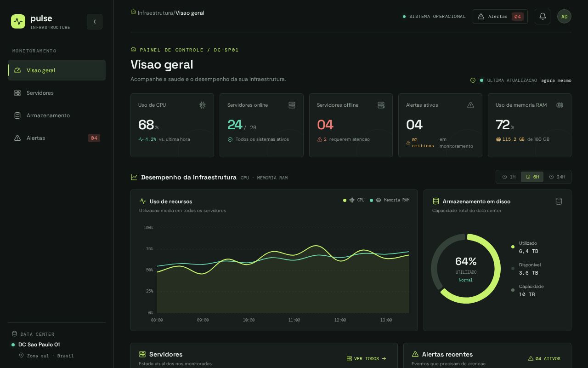Image resolution: width=588 pixels, height=368 pixels.
Task: Click the 64% storage donut gauge
Action: [x=466, y=269]
